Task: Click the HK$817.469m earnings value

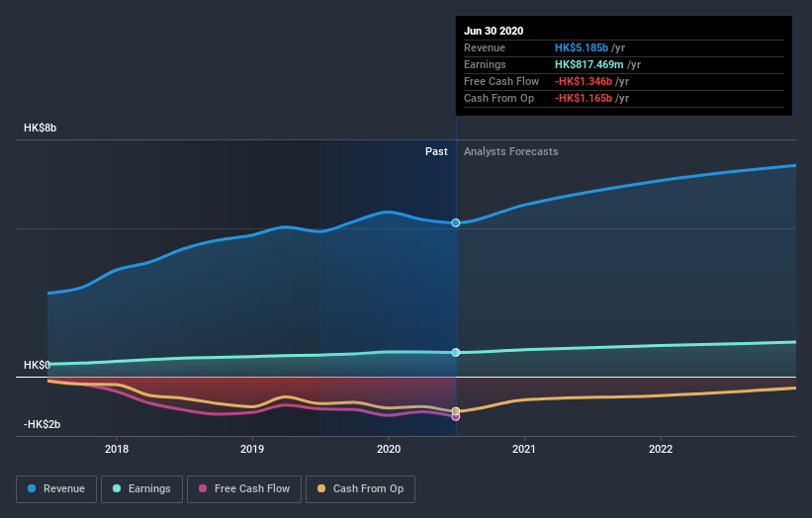Action: tap(589, 64)
